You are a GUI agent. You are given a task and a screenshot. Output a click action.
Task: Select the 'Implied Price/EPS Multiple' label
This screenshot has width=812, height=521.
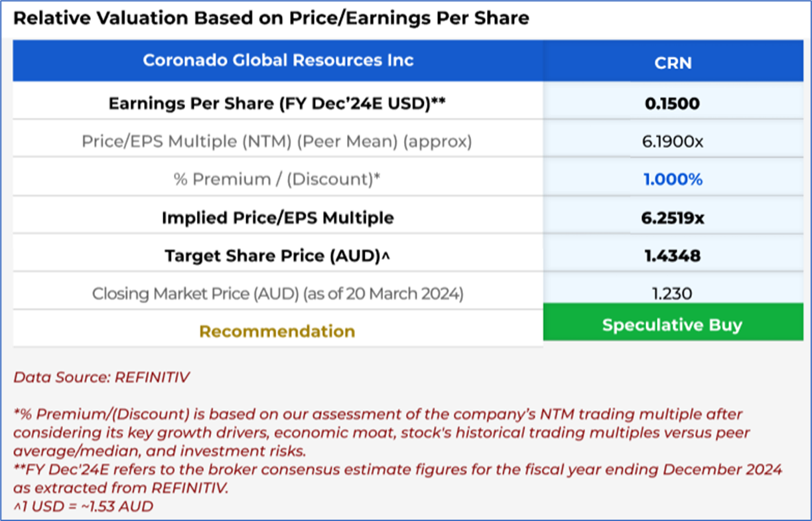(x=277, y=218)
